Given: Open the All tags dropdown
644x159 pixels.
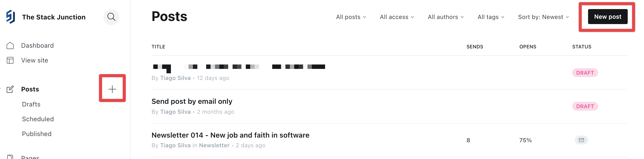Looking at the screenshot, I should pyautogui.click(x=491, y=17).
